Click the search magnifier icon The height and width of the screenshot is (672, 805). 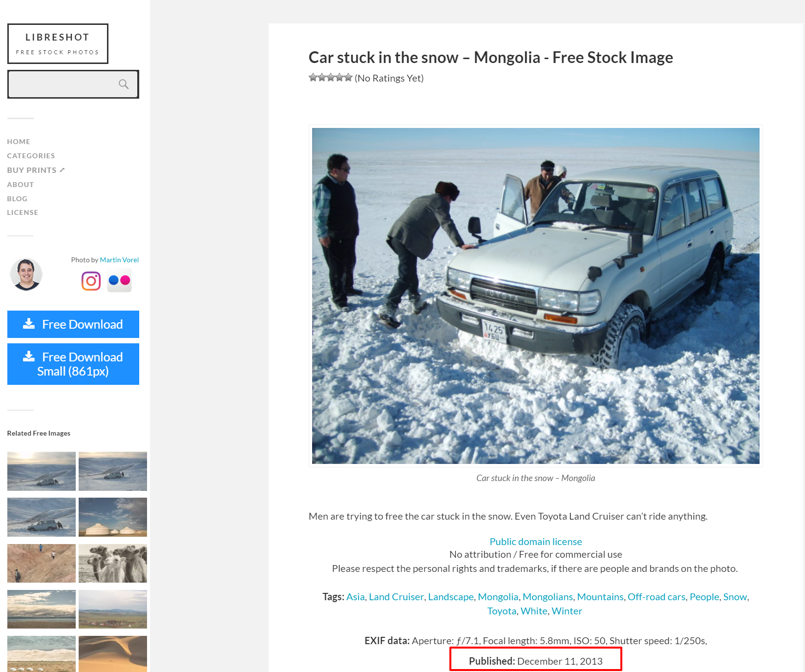[x=124, y=84]
